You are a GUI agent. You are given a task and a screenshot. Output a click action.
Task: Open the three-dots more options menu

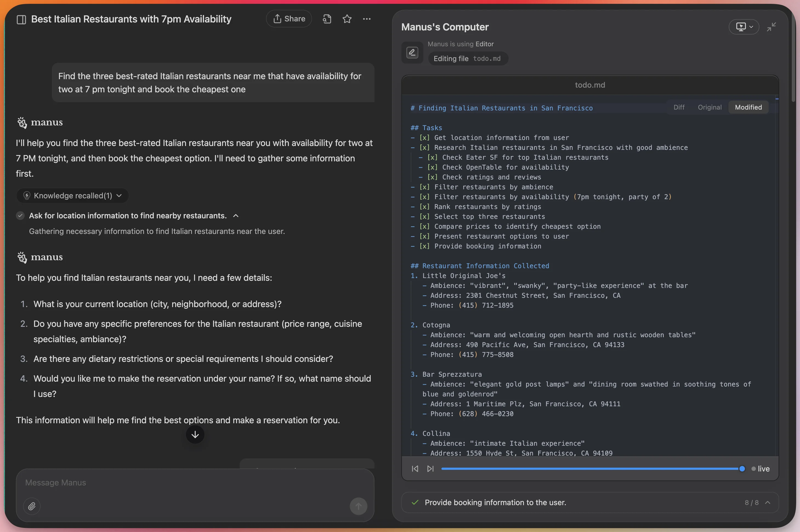click(367, 19)
